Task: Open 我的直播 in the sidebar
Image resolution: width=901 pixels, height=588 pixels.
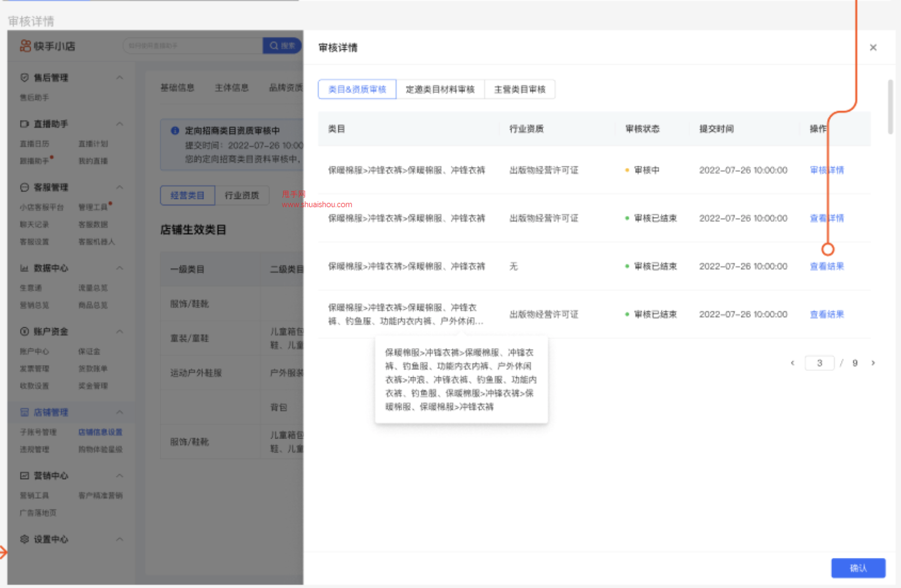Action: (93, 161)
